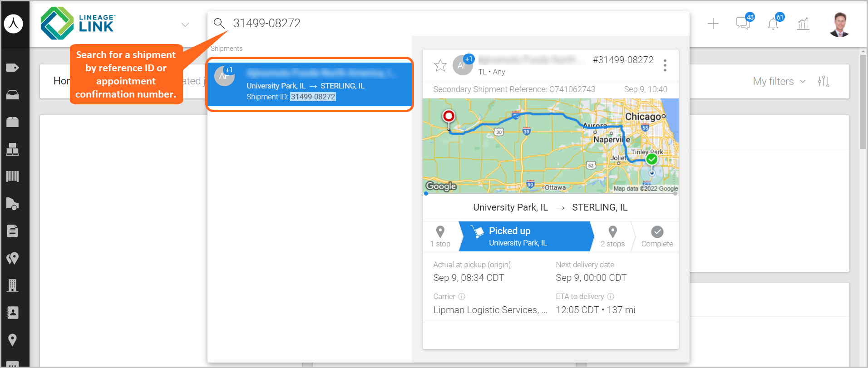Click 'Sep 9, 08:34 CDT' pickup time

469,278
